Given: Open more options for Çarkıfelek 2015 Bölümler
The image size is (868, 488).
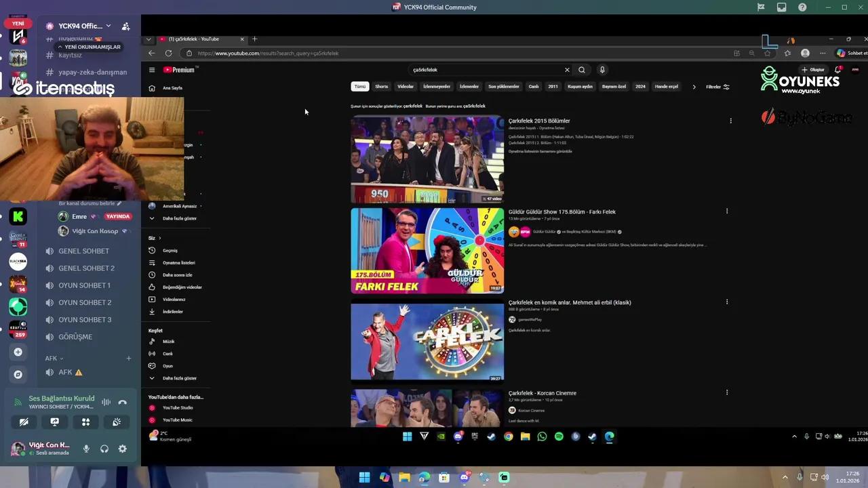Looking at the screenshot, I should tap(730, 121).
